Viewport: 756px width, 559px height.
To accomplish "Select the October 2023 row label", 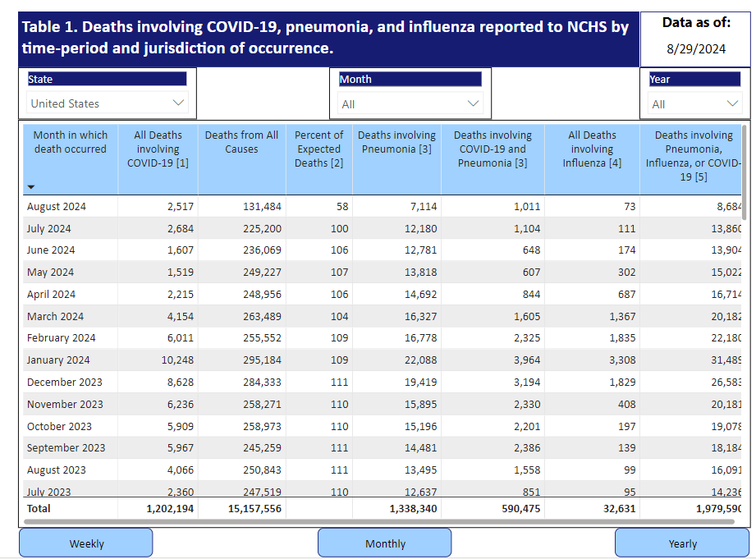I will pyautogui.click(x=59, y=426).
